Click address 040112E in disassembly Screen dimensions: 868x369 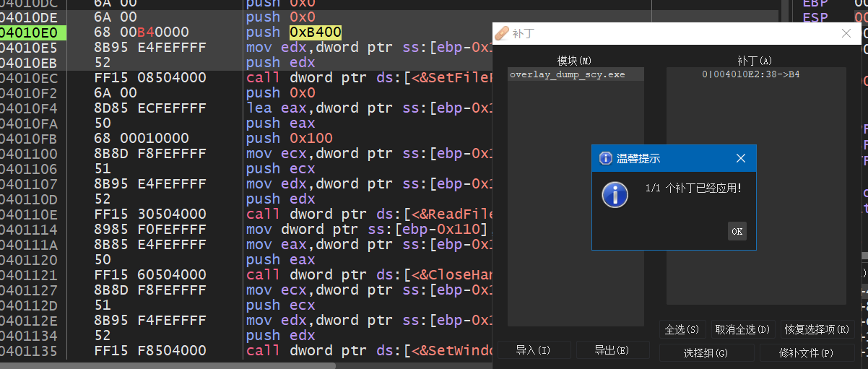29,320
